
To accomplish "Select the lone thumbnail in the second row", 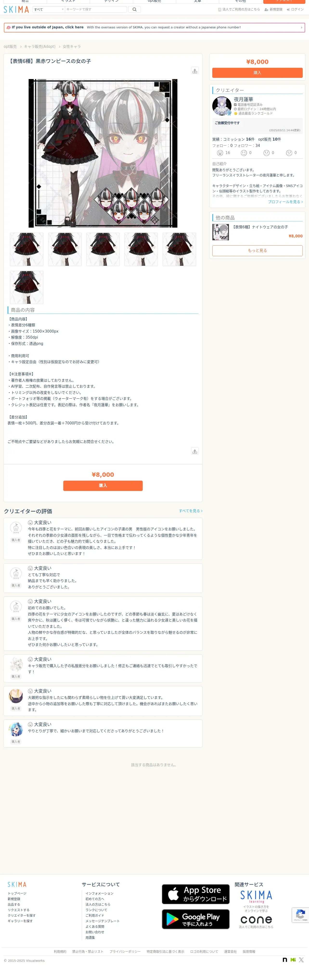I will click(26, 287).
